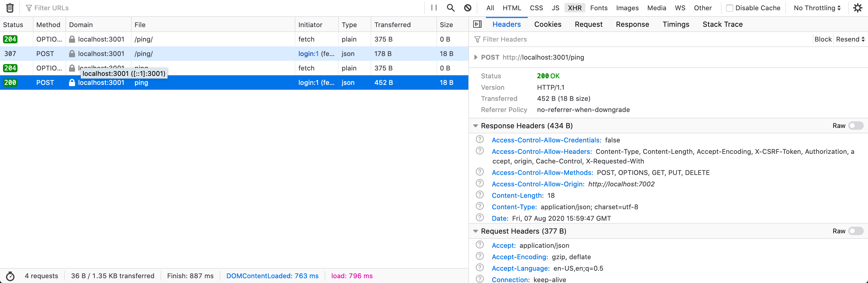The image size is (868, 283).
Task: Pause network recording with the pause icon
Action: (434, 8)
